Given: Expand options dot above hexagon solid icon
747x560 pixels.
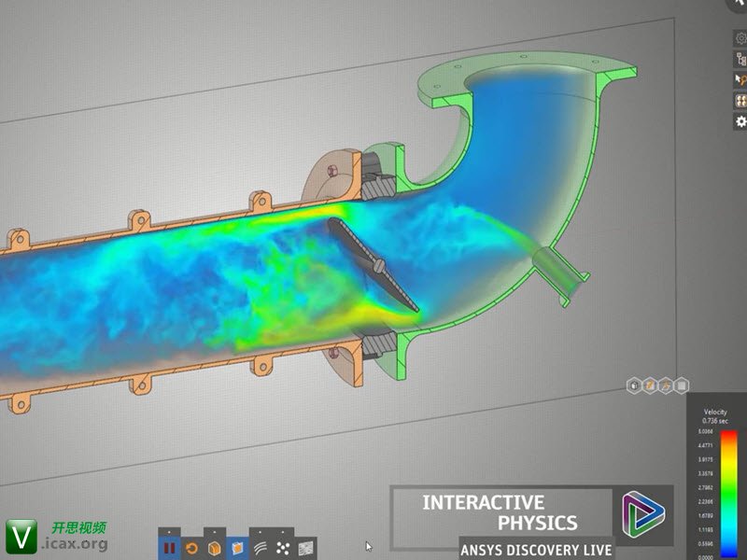Looking at the screenshot, I should (215, 532).
